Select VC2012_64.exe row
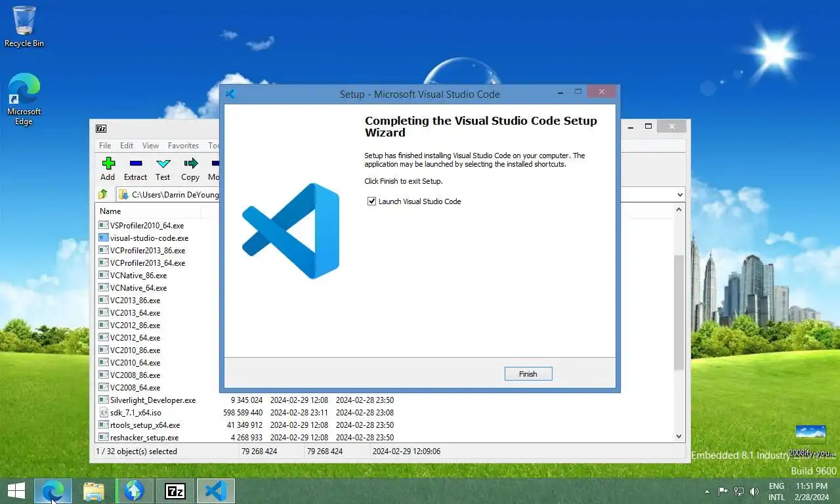The width and height of the screenshot is (840, 504). (x=135, y=338)
